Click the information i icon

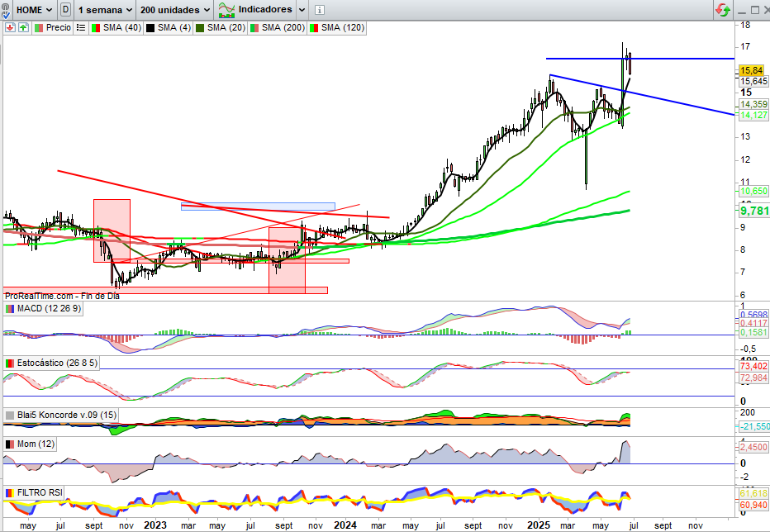(319, 10)
